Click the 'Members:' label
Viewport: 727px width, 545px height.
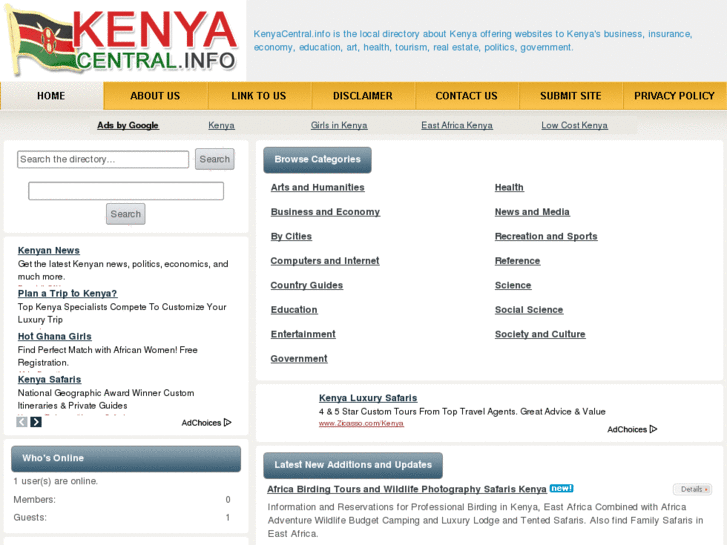[34, 500]
